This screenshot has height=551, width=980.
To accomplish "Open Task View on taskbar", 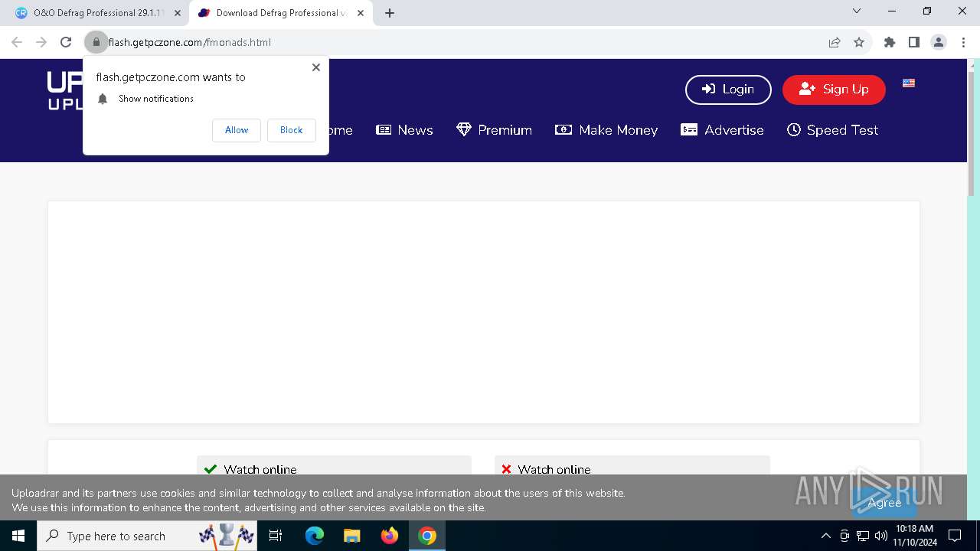I will 276,536.
